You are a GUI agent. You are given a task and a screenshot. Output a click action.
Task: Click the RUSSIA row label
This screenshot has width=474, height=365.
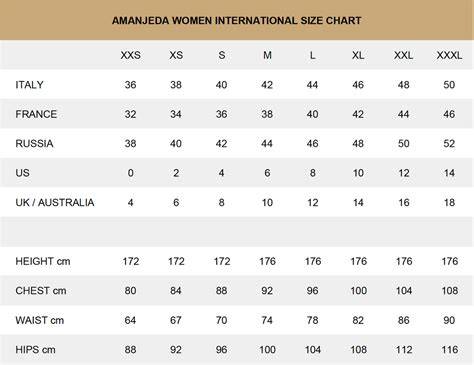[34, 143]
